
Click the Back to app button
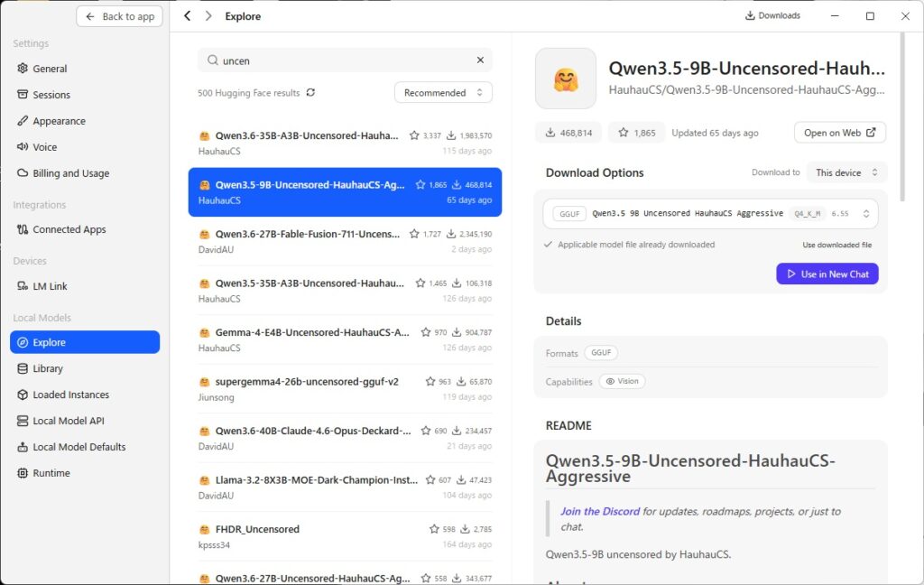[x=120, y=16]
